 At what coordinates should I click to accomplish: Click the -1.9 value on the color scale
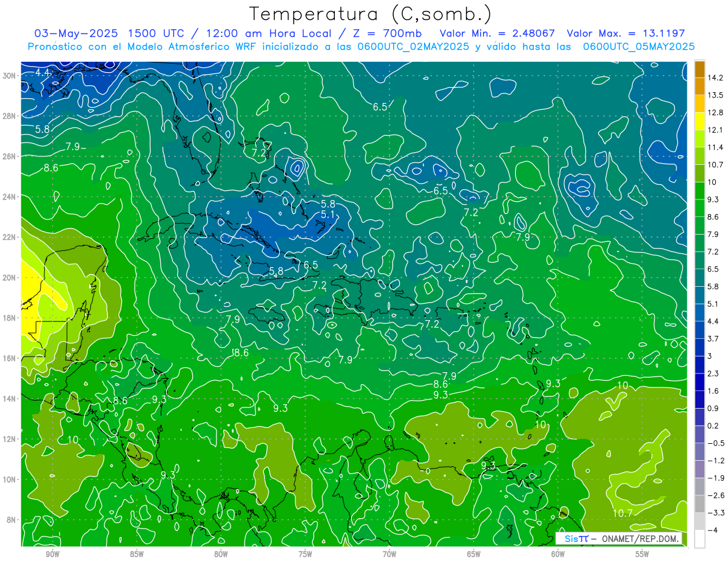point(716,478)
